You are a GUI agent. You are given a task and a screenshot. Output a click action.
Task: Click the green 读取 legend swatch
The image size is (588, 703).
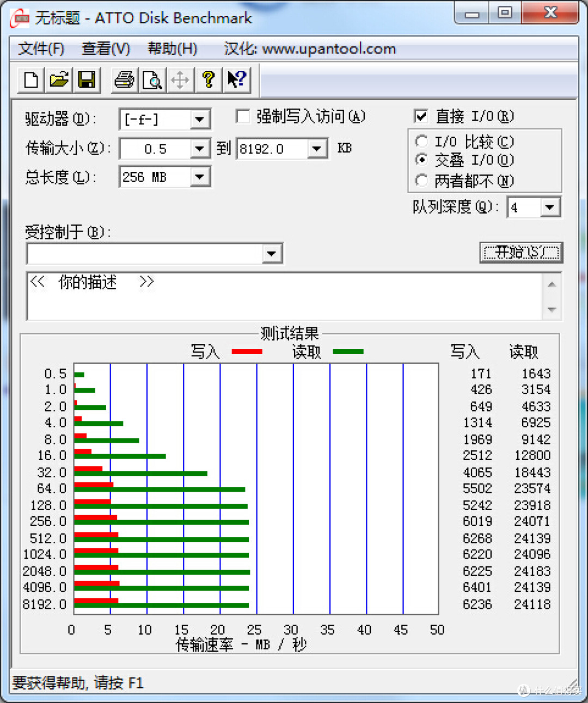coord(348,352)
